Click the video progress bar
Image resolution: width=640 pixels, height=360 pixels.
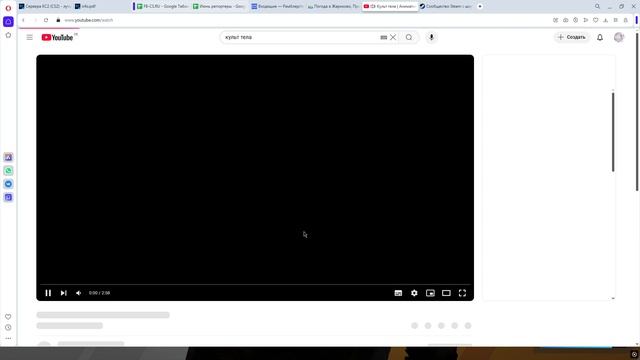pos(255,284)
